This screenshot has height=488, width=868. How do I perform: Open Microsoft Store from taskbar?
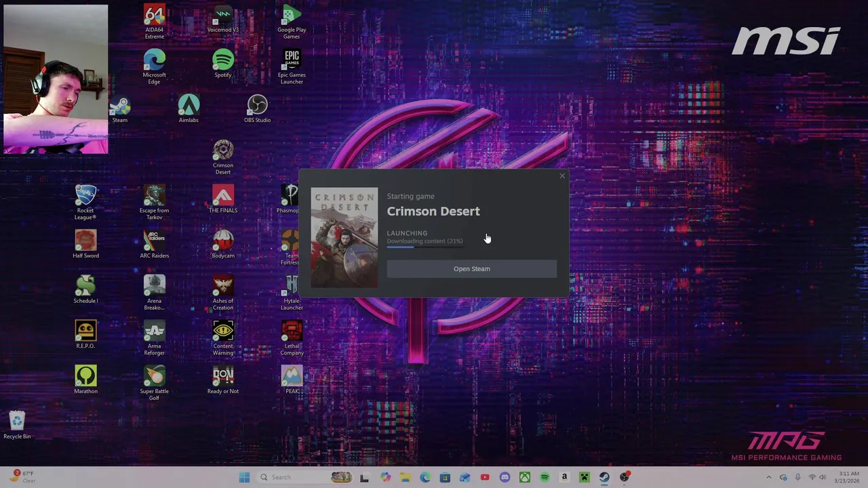(x=445, y=477)
